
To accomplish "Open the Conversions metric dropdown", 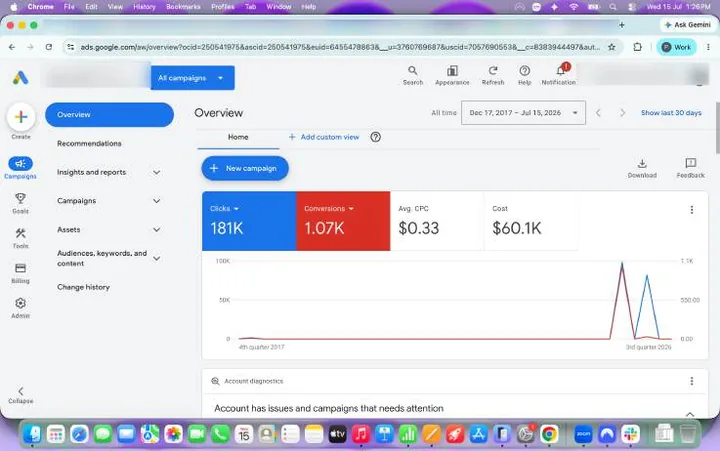I will point(329,209).
